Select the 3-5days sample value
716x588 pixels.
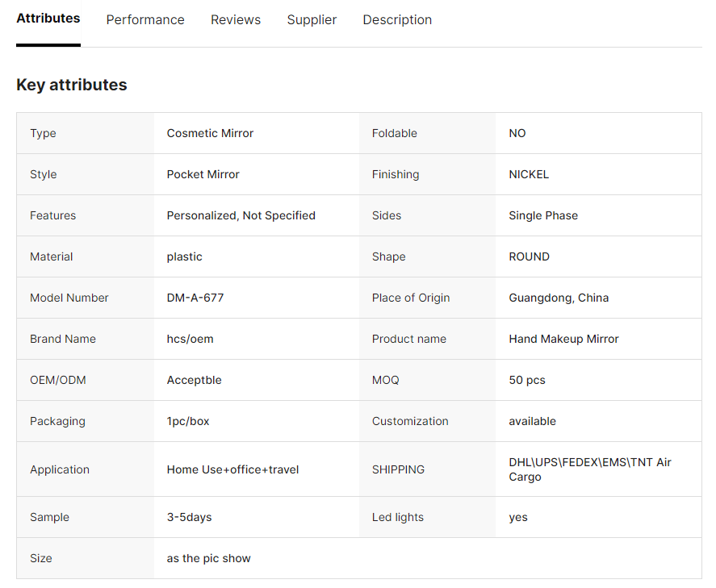pos(189,518)
